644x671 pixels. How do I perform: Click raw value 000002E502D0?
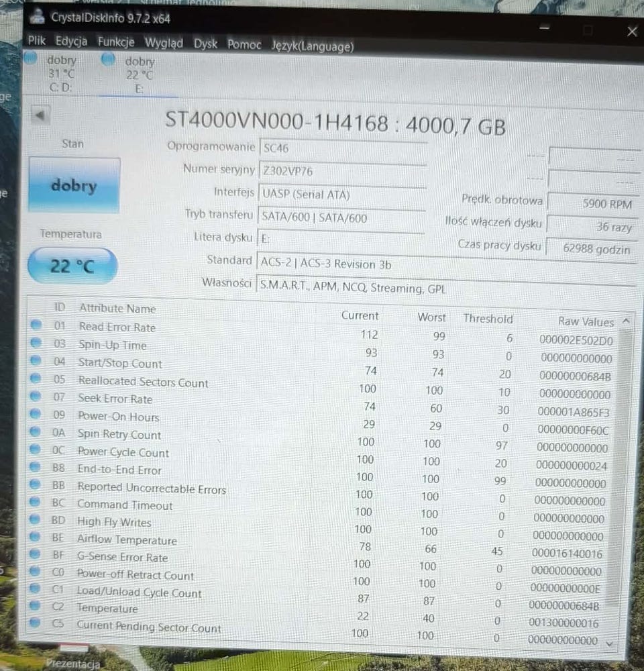pyautogui.click(x=576, y=340)
